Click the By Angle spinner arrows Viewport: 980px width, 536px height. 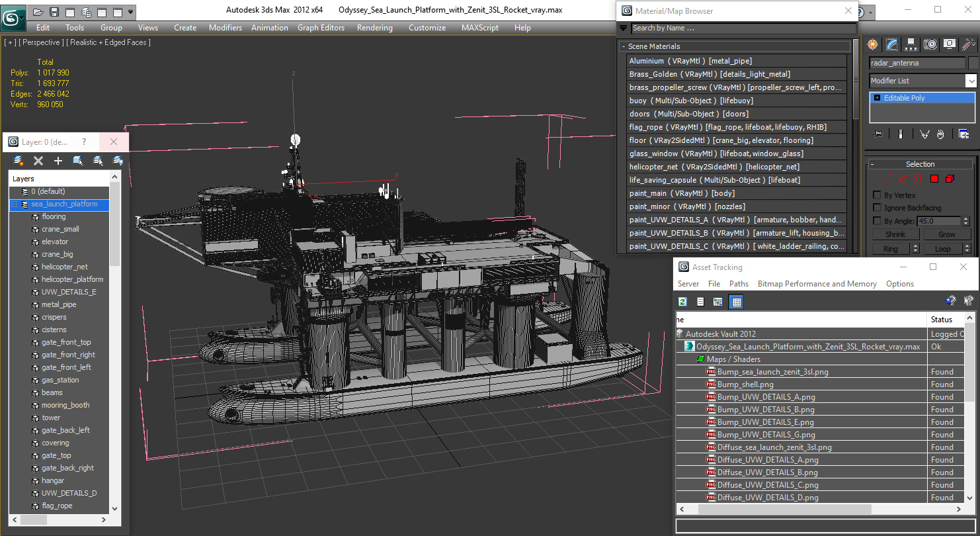pyautogui.click(x=966, y=221)
